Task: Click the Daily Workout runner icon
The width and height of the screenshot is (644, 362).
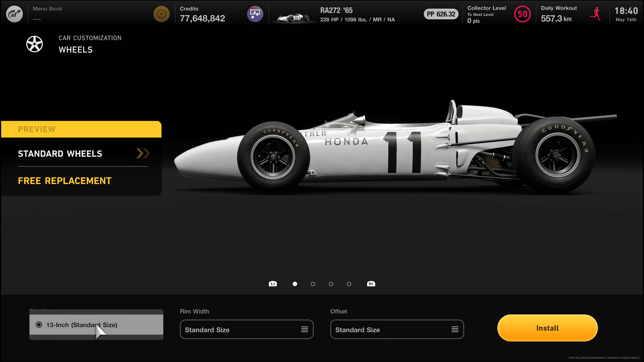Action: (x=596, y=14)
